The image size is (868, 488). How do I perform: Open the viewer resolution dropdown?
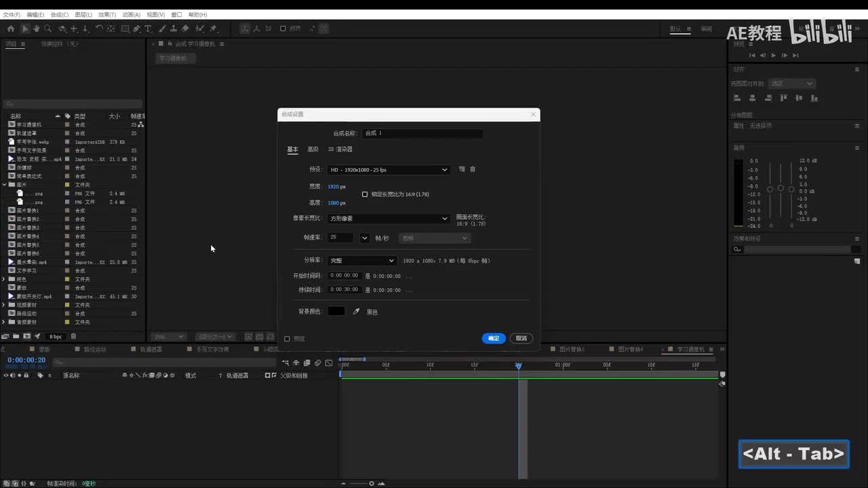point(215,337)
